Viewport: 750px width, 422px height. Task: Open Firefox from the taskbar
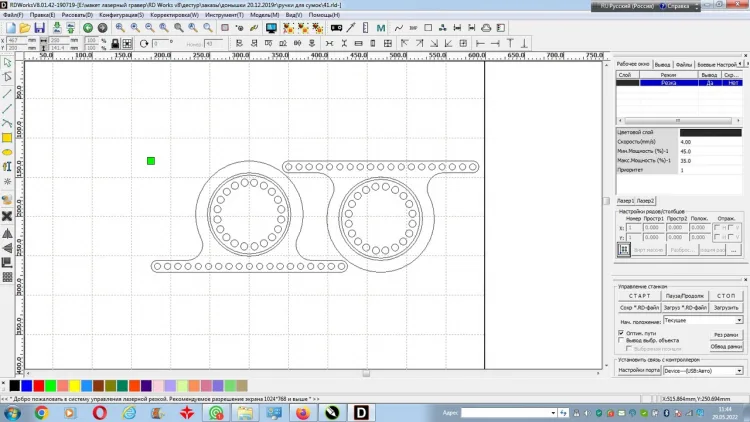click(x=303, y=412)
